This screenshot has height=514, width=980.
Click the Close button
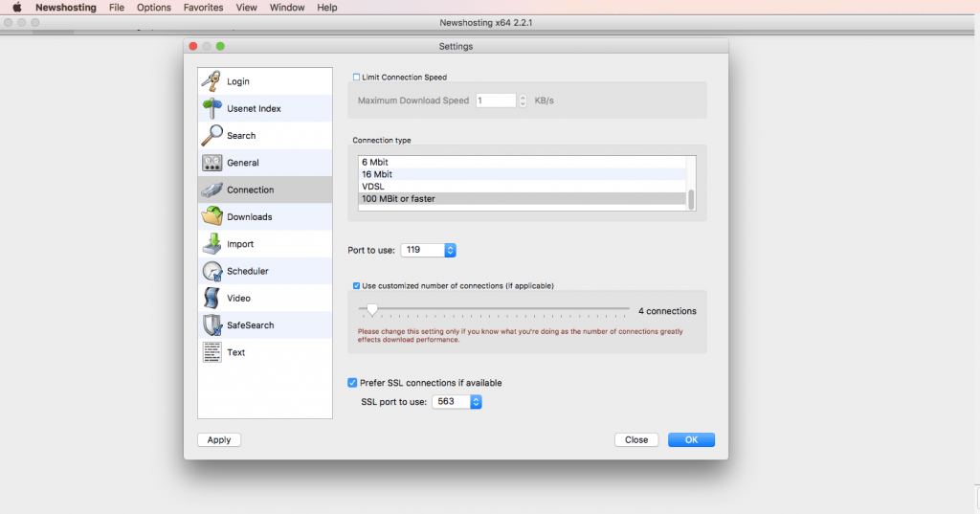click(x=636, y=439)
